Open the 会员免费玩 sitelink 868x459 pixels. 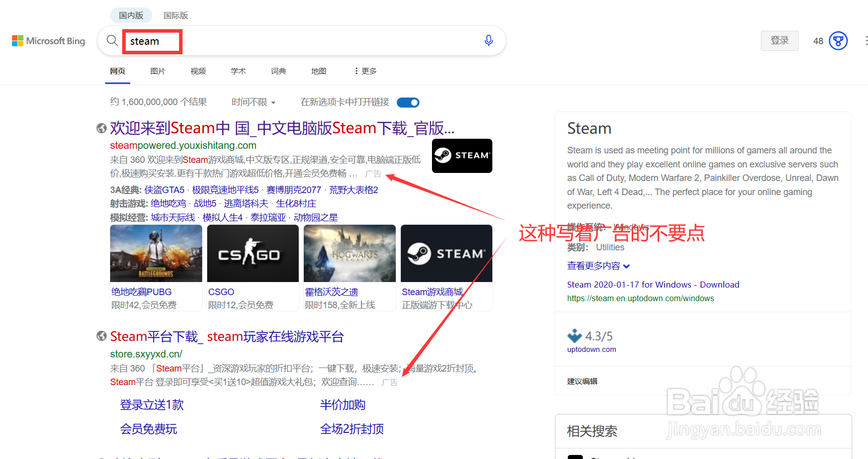pos(148,429)
